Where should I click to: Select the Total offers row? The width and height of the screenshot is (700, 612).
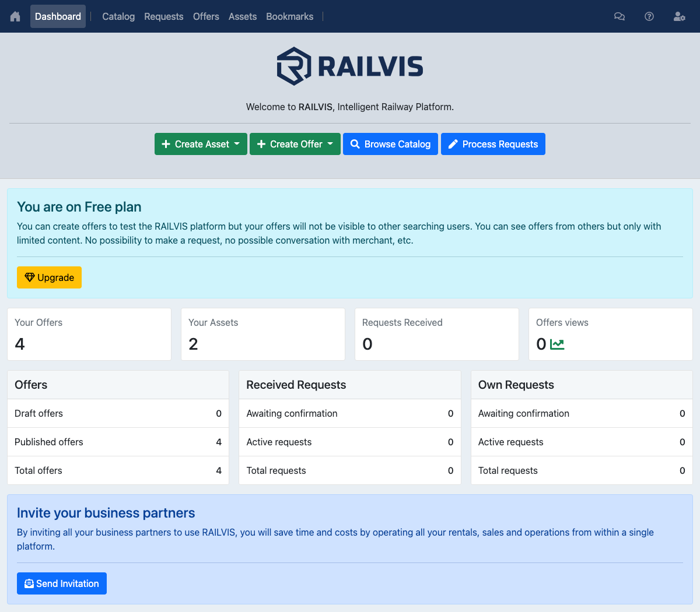(x=118, y=470)
